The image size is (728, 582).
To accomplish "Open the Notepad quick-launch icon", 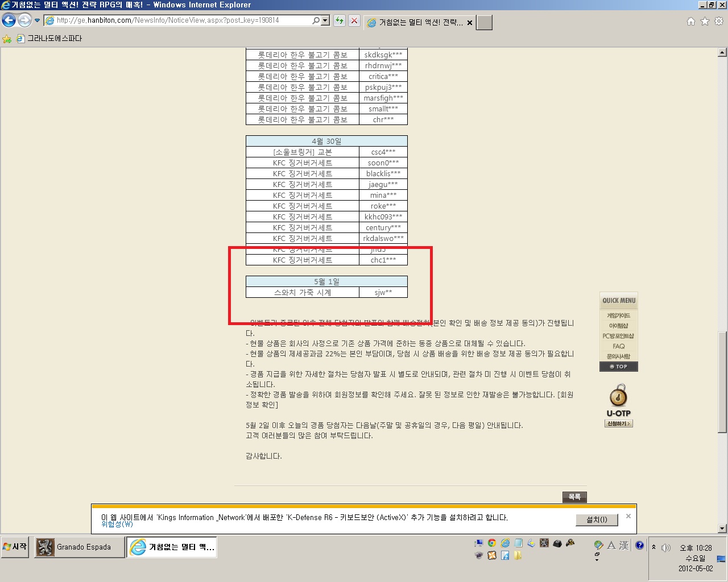I will pos(518,543).
